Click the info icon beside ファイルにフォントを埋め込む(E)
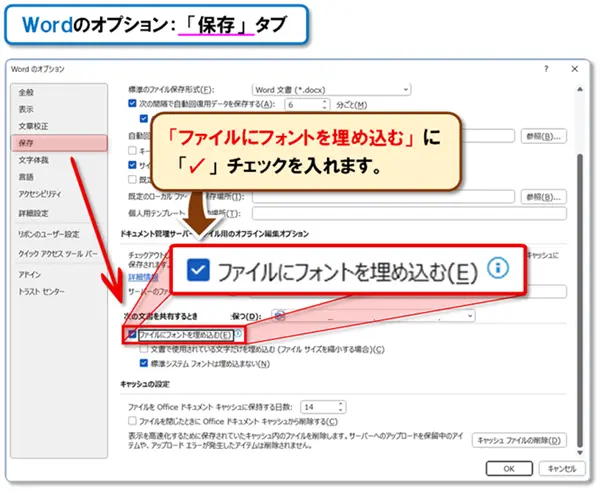 click(x=238, y=334)
